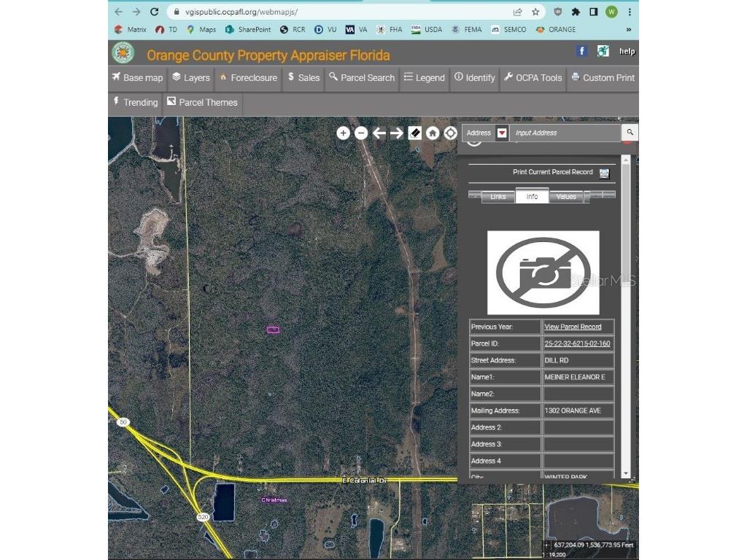
Task: Open the Base map menu
Action: pyautogui.click(x=137, y=78)
